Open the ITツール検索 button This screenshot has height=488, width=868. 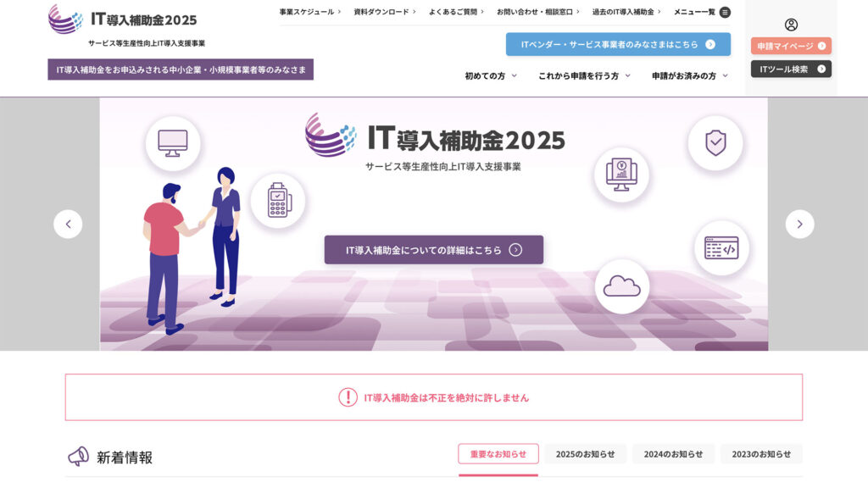tap(791, 69)
